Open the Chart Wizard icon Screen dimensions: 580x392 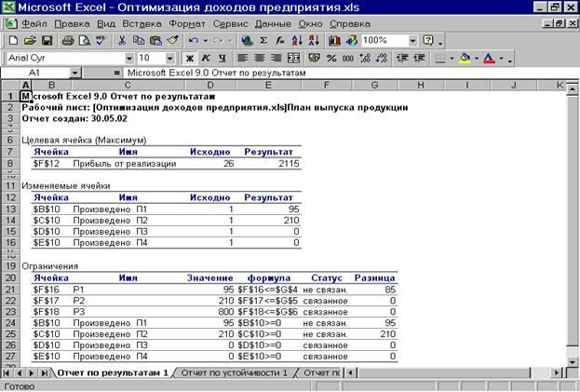(x=334, y=41)
